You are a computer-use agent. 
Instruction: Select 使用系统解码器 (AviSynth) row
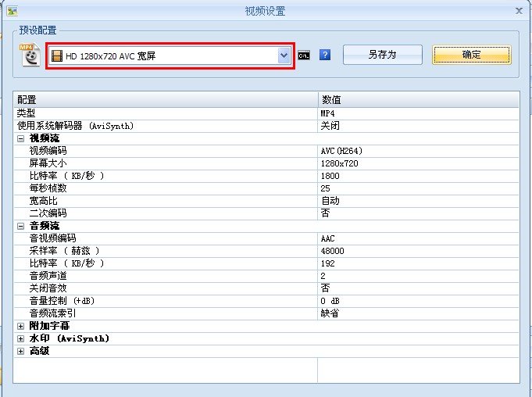pos(266,126)
